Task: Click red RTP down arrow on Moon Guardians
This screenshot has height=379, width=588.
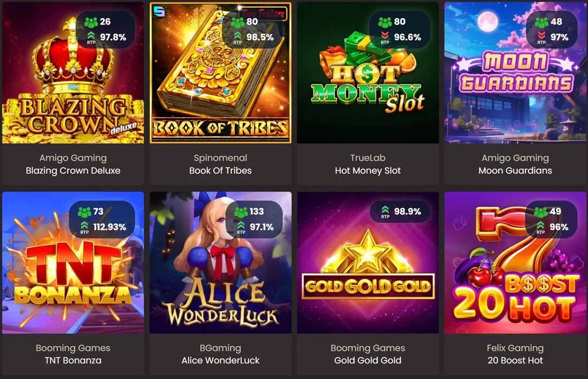Action: (x=541, y=35)
